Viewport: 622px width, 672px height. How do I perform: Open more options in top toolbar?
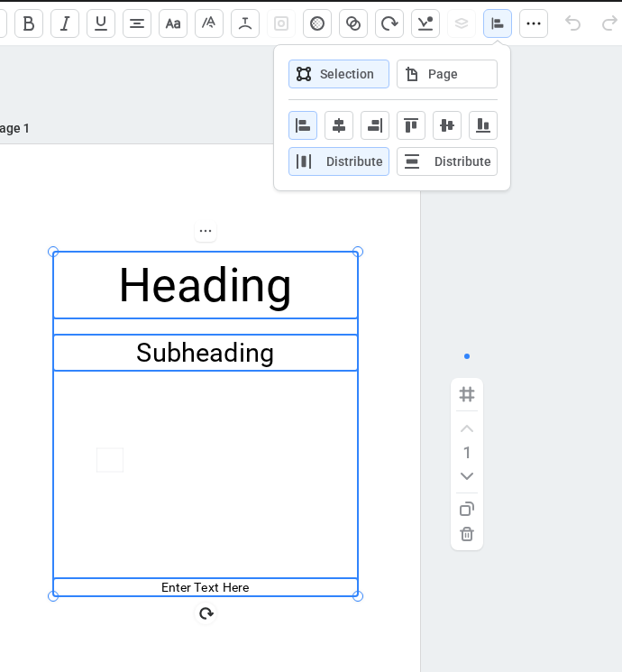534,23
